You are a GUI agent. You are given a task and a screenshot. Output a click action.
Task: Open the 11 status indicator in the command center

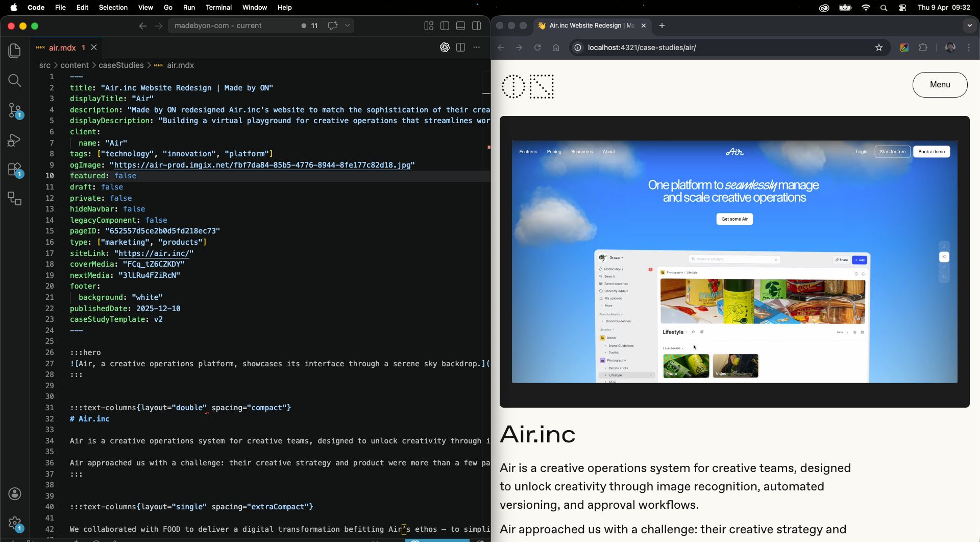pyautogui.click(x=309, y=26)
